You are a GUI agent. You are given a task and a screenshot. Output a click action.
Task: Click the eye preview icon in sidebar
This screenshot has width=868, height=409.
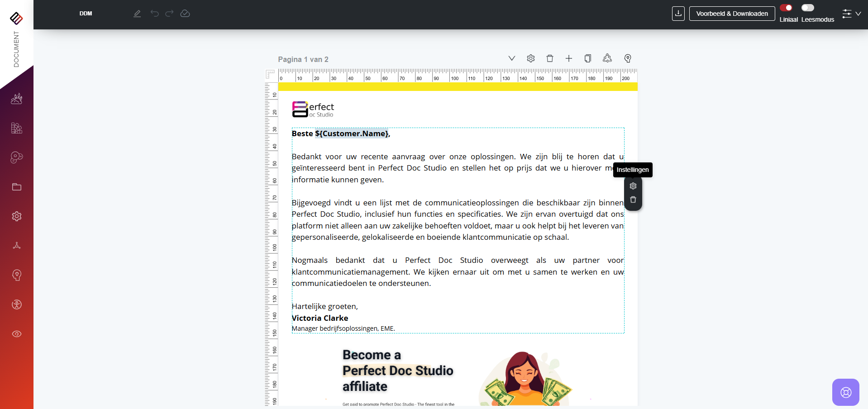tap(17, 334)
